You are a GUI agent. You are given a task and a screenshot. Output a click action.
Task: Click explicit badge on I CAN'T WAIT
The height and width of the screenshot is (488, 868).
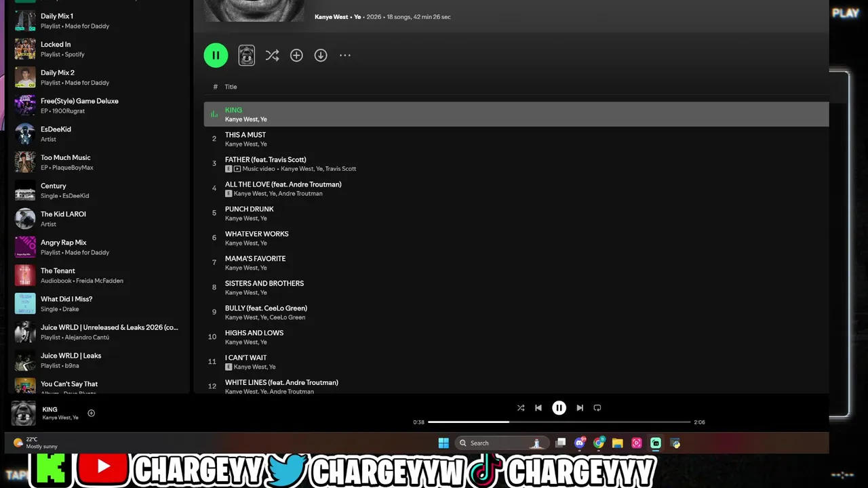pos(229,367)
